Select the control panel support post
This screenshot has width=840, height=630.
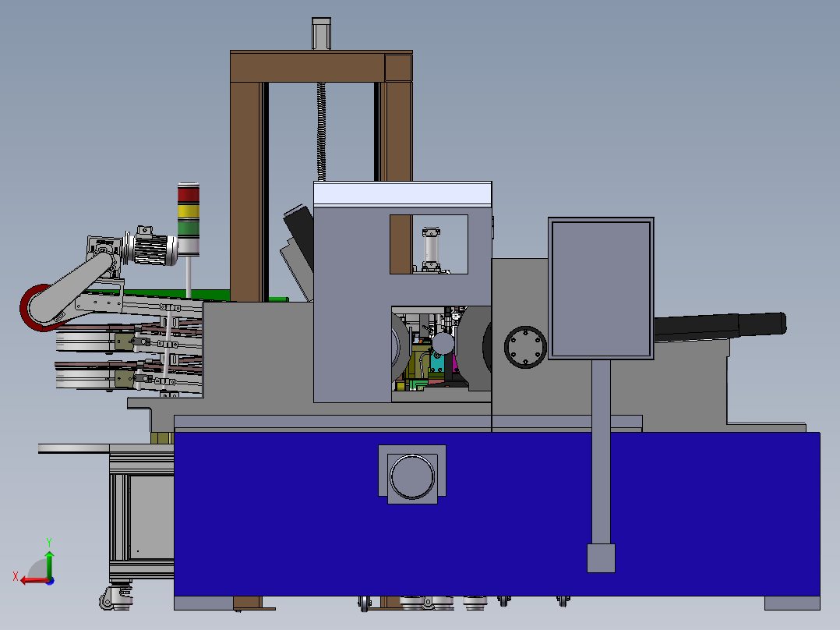[601, 451]
